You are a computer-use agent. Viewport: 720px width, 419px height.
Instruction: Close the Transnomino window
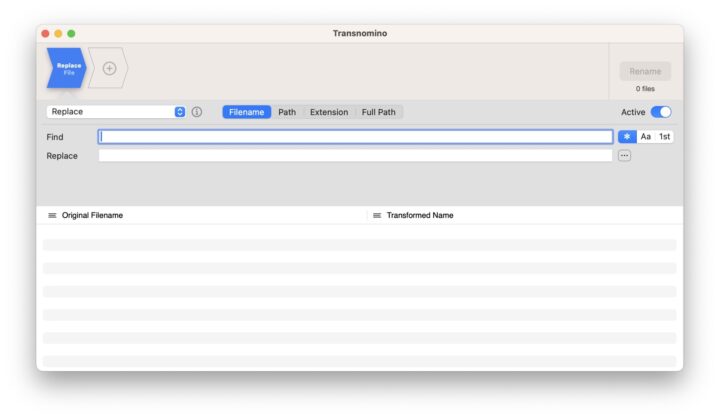tap(45, 34)
